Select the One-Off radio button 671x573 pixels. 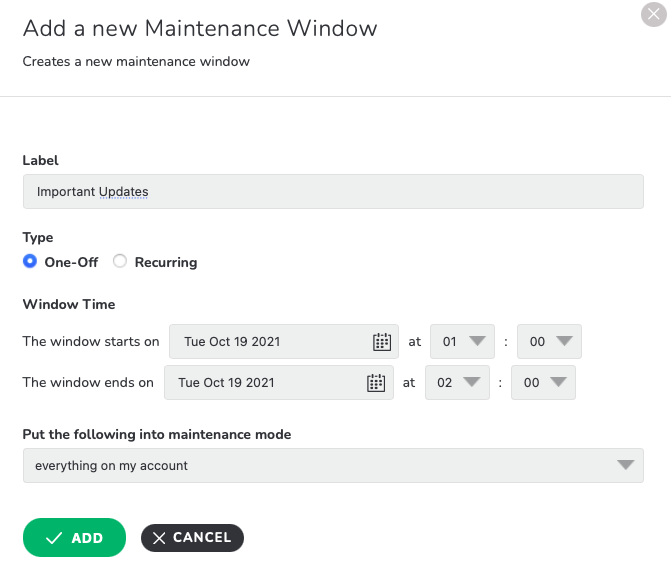(30, 261)
